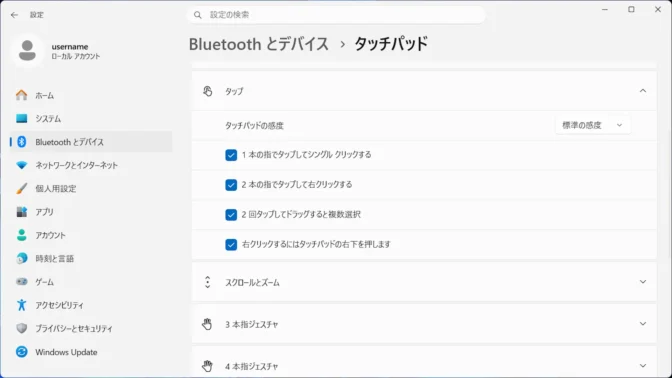672x378 pixels.
Task: Collapse the タップ section chevron
Action: coord(643,91)
